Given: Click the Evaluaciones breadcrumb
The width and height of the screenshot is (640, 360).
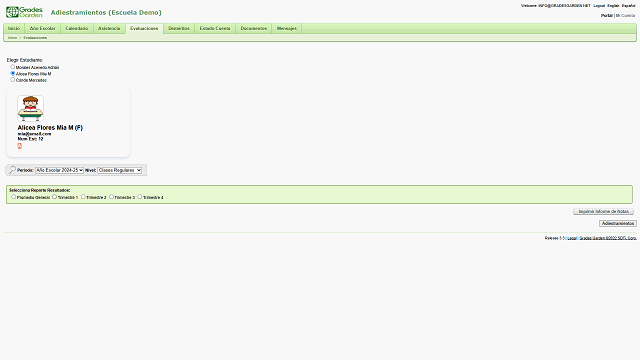Looking at the screenshot, I should tap(35, 38).
